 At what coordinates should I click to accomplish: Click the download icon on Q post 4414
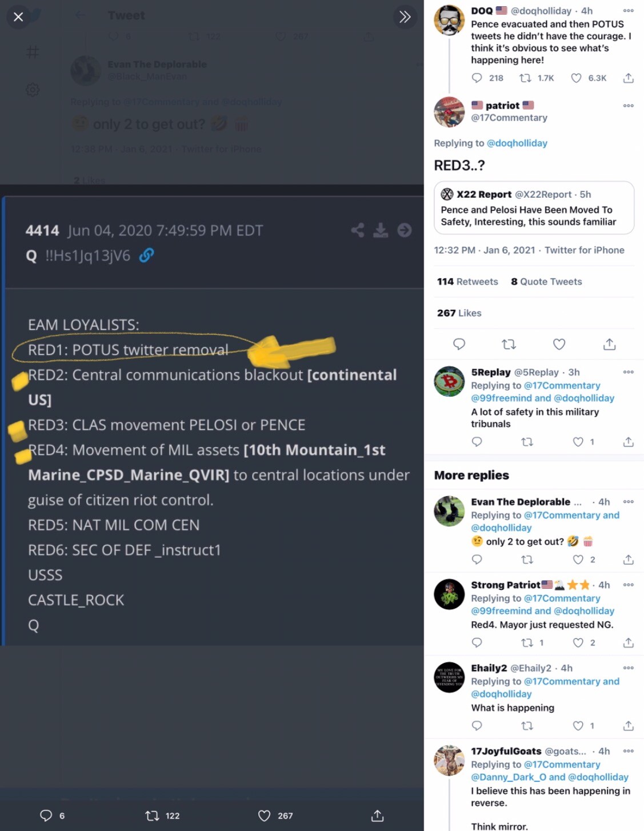click(381, 230)
